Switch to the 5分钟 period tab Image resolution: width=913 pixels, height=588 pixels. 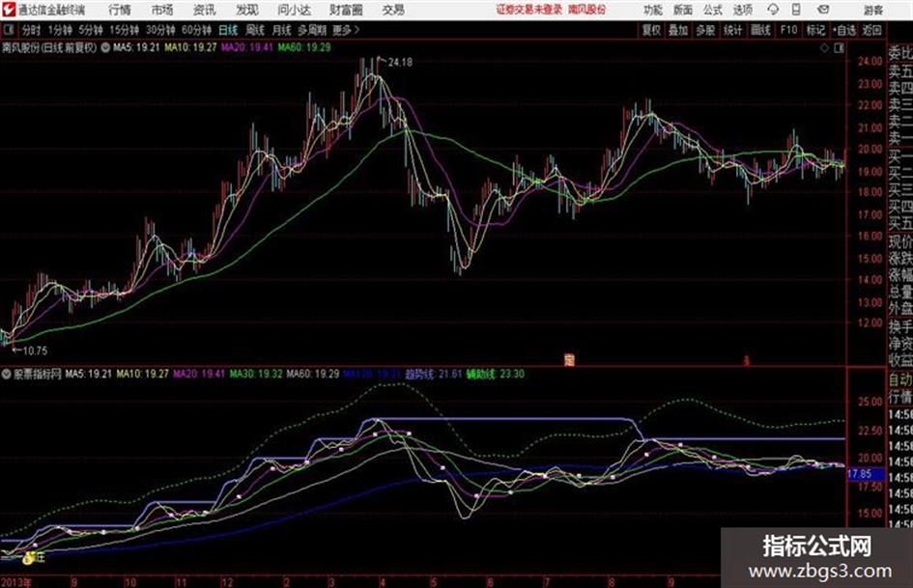(90, 30)
